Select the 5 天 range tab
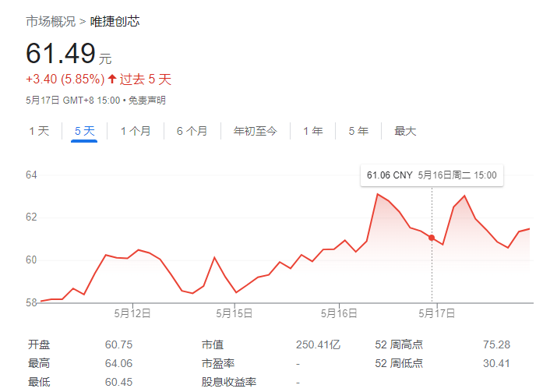550x392 pixels. tap(85, 131)
